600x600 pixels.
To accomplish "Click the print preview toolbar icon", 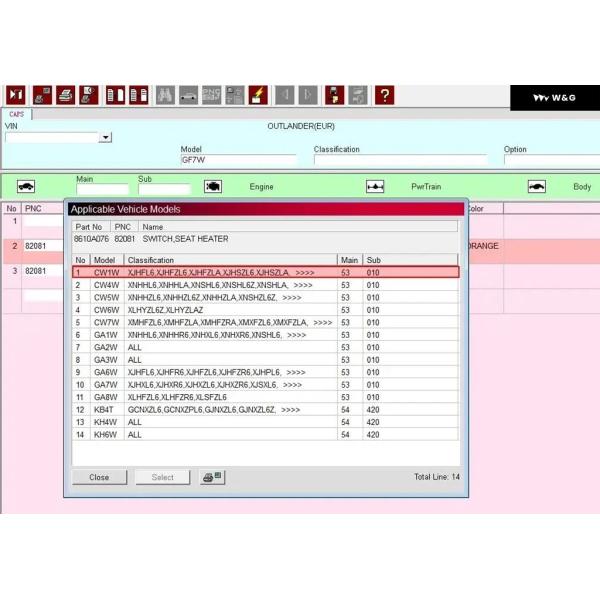I will [89, 95].
